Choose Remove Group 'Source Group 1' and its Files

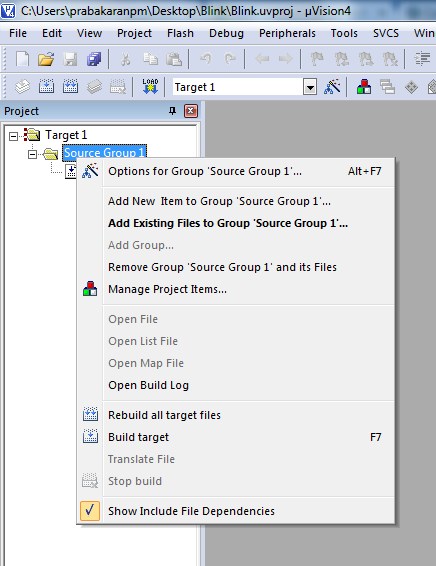tap(236, 267)
